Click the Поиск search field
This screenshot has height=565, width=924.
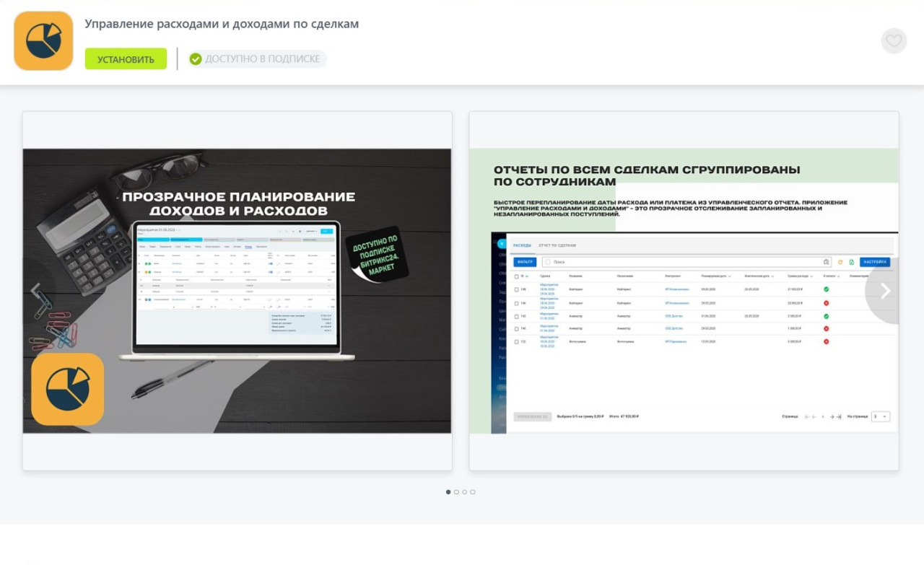pyautogui.click(x=686, y=262)
